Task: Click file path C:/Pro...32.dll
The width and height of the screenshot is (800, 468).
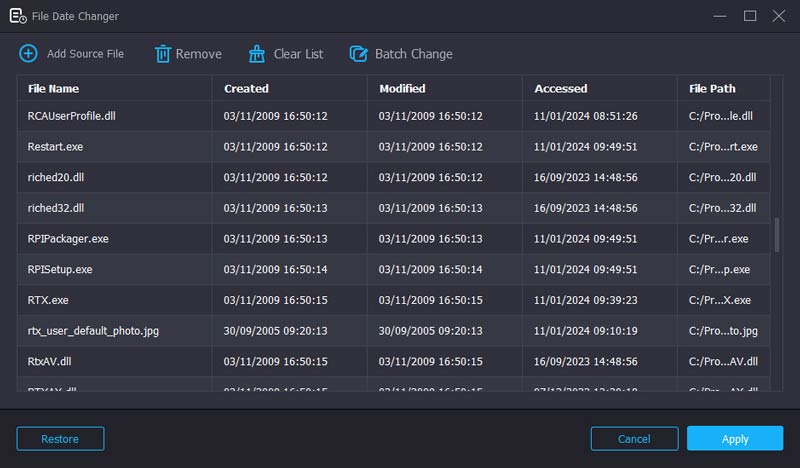Action: click(722, 208)
